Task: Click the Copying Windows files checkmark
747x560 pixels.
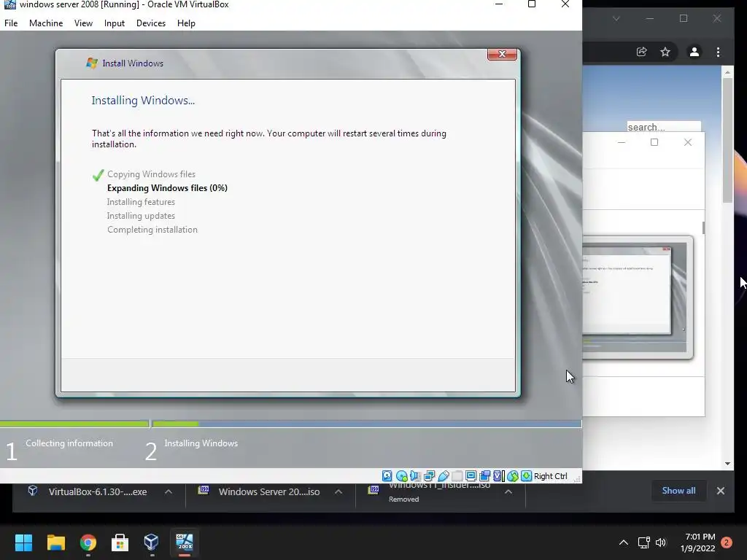Action: (x=98, y=175)
